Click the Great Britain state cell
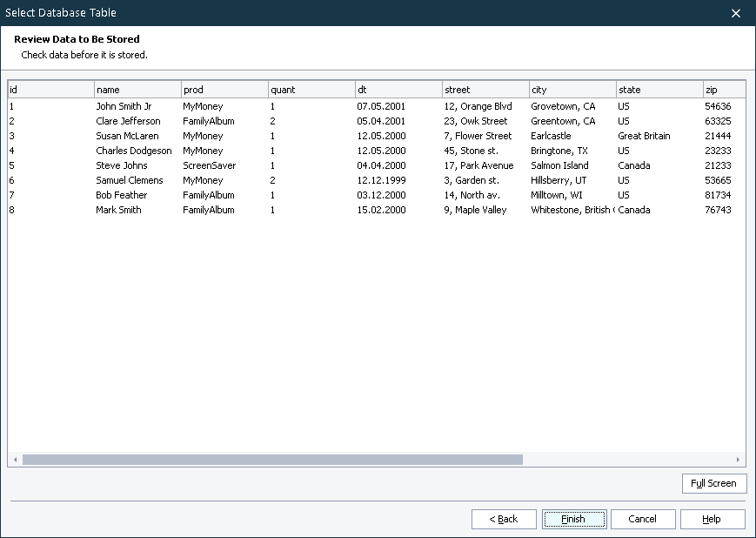 (644, 136)
